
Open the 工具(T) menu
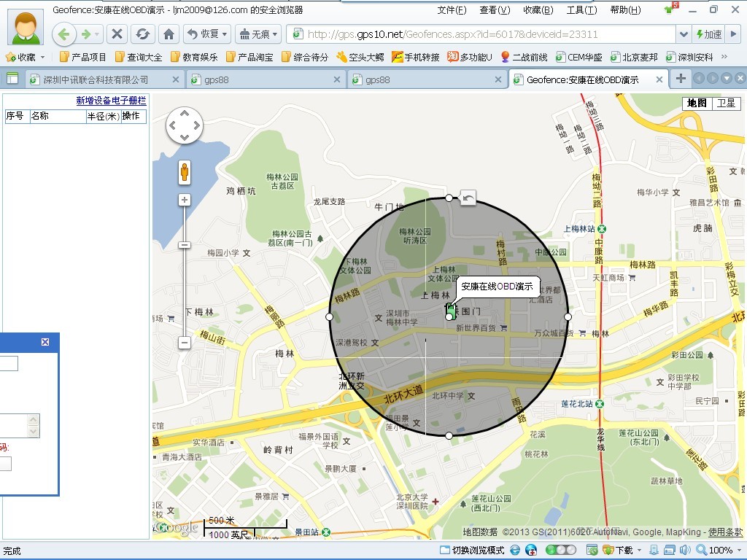pyautogui.click(x=581, y=10)
